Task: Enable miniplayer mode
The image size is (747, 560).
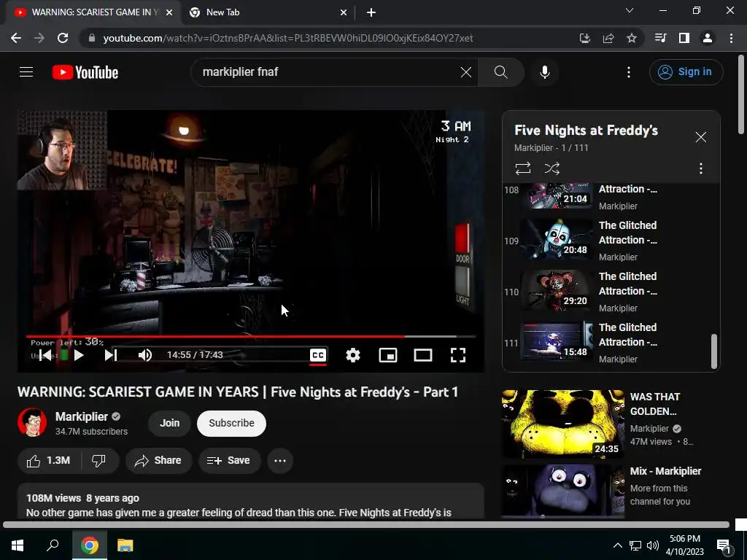Action: [x=388, y=355]
